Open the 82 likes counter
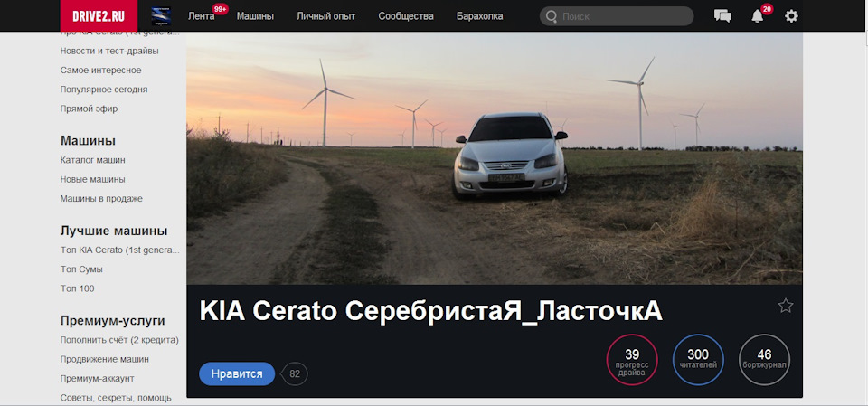This screenshot has height=406, width=868. point(295,373)
